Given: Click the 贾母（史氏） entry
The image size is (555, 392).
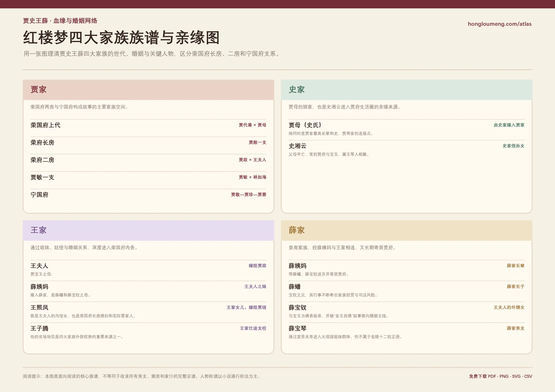Looking at the screenshot, I should (305, 125).
